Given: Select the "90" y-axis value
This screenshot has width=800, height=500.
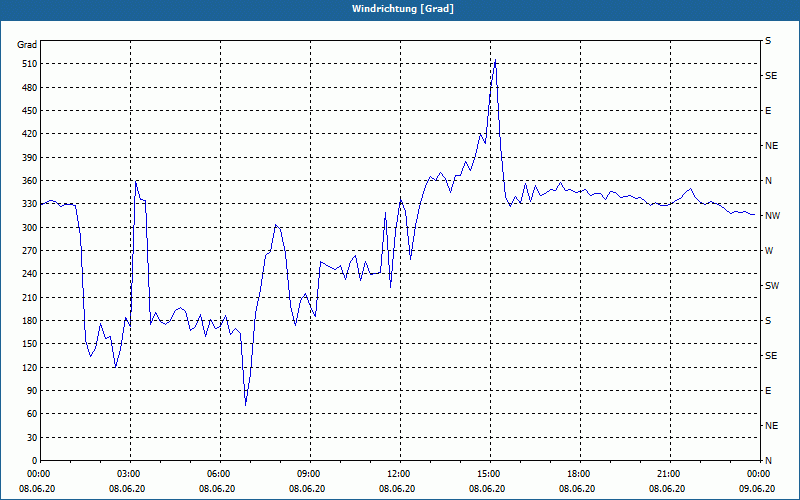Looking at the screenshot, I should (x=32, y=391).
